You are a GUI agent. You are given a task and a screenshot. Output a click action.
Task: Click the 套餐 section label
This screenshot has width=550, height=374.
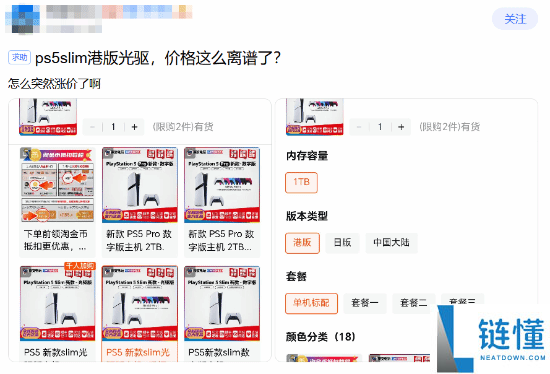tap(296, 276)
